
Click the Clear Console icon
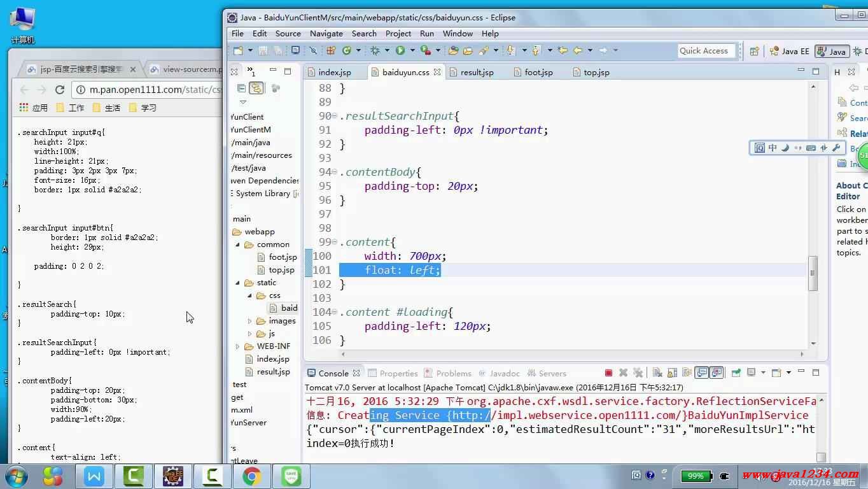pyautogui.click(x=657, y=373)
